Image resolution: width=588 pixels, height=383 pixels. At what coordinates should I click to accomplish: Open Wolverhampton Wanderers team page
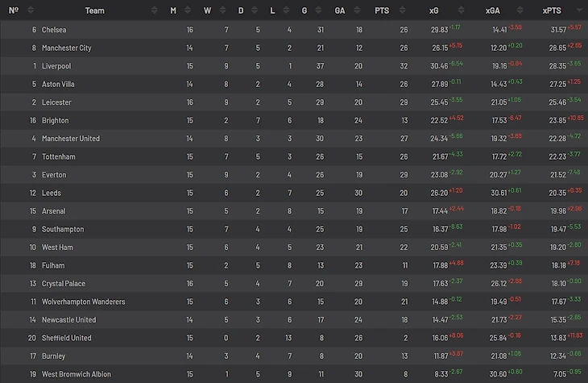point(84,302)
